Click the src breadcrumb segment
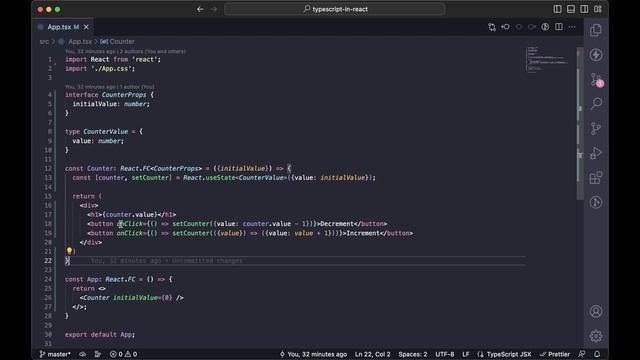This screenshot has width=640, height=360. pos(44,42)
